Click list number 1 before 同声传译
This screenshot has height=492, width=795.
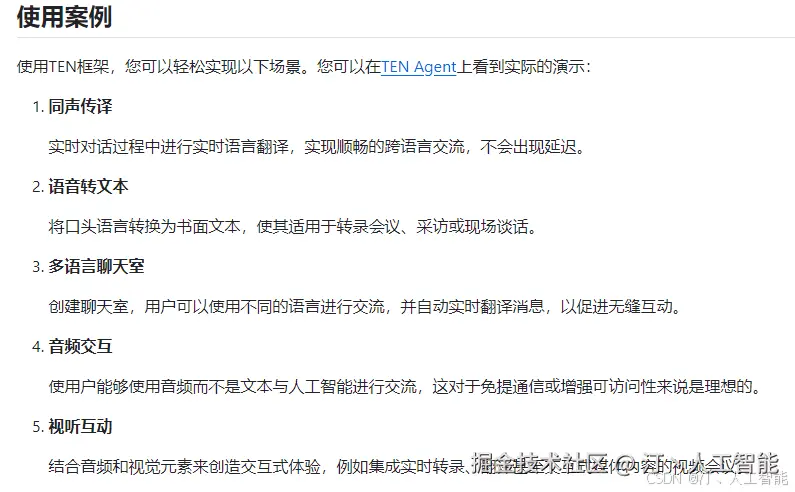(38, 107)
